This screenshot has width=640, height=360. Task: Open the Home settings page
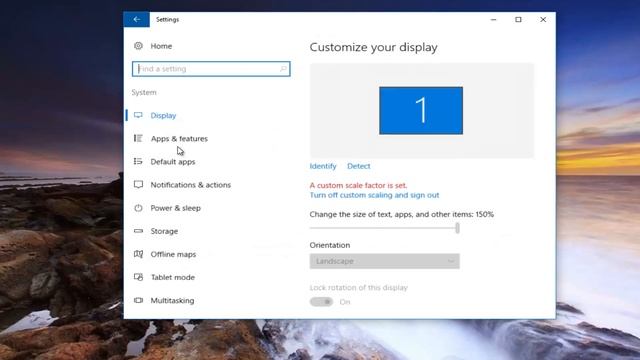point(161,46)
